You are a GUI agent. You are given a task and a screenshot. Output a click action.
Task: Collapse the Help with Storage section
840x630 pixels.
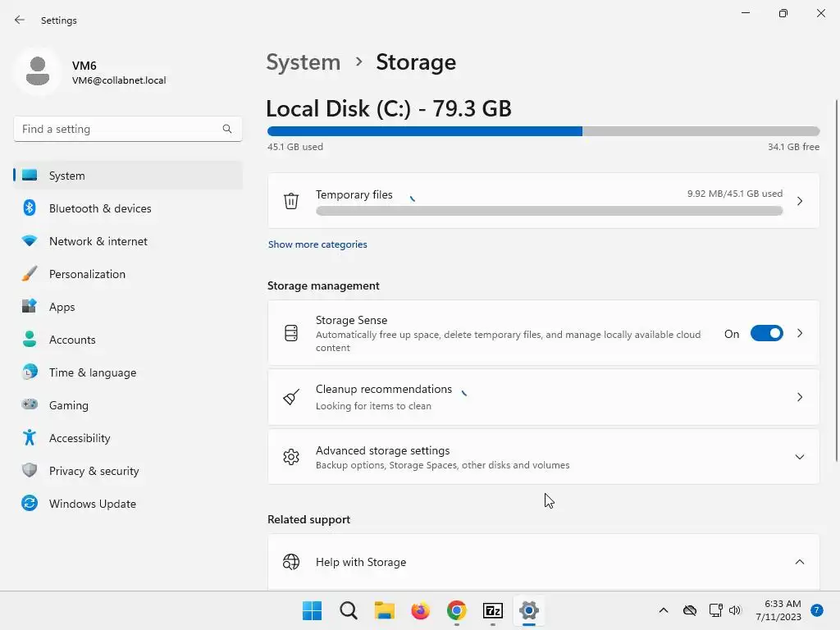point(800,562)
